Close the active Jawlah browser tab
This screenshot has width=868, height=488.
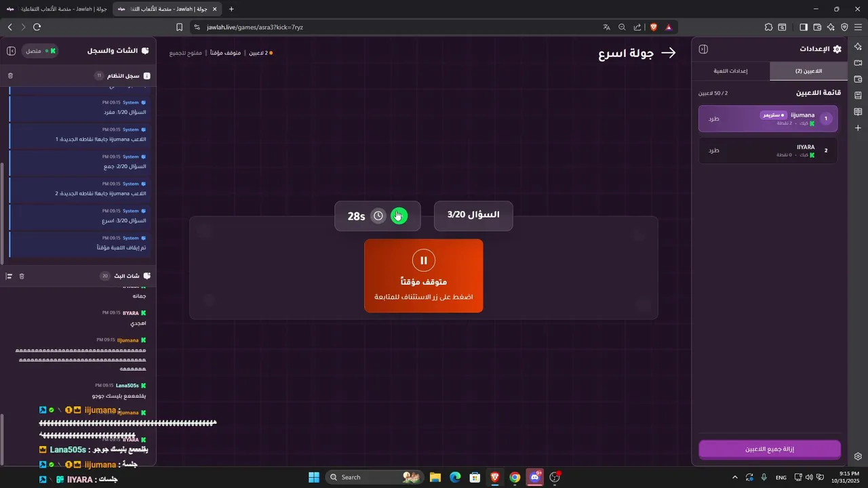[x=215, y=9]
